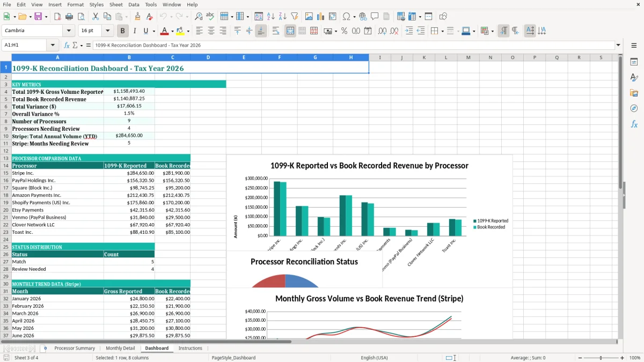644x362 pixels.
Task: Open the Font Size dropdown arrow
Action: 107,31
